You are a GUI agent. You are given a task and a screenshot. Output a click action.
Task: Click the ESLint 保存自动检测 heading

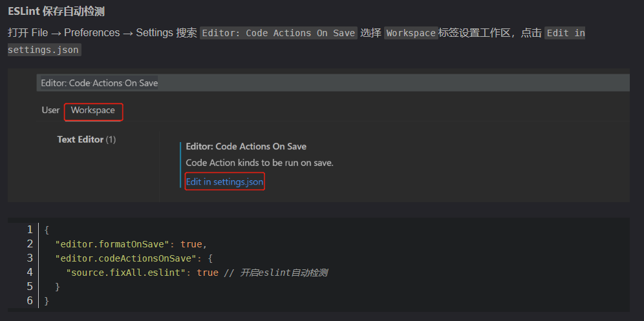coord(56,12)
